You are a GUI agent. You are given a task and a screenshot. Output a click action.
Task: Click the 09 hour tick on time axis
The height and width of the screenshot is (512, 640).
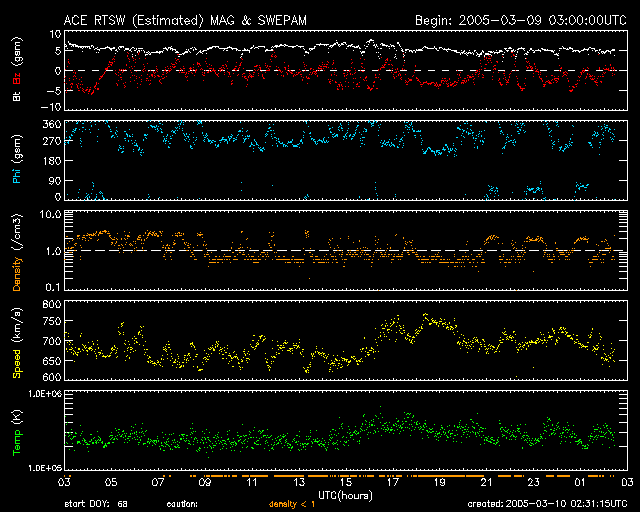click(x=206, y=481)
